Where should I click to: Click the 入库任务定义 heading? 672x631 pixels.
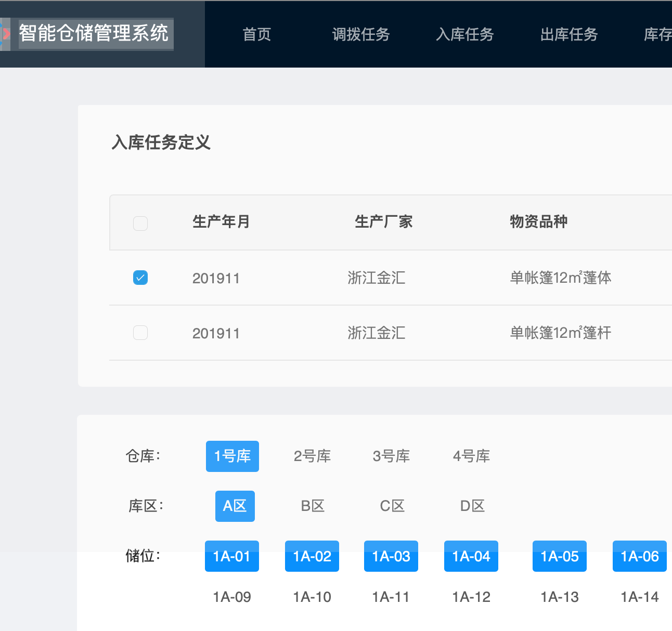tap(161, 142)
